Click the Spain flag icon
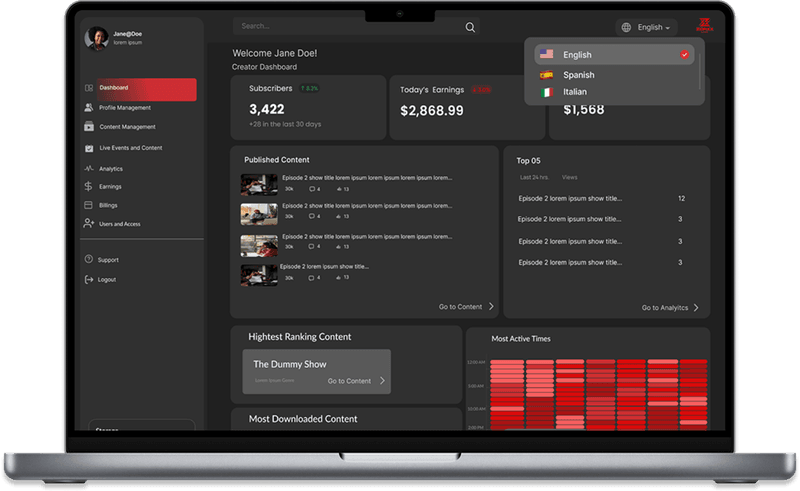The image size is (800, 491). tap(546, 75)
